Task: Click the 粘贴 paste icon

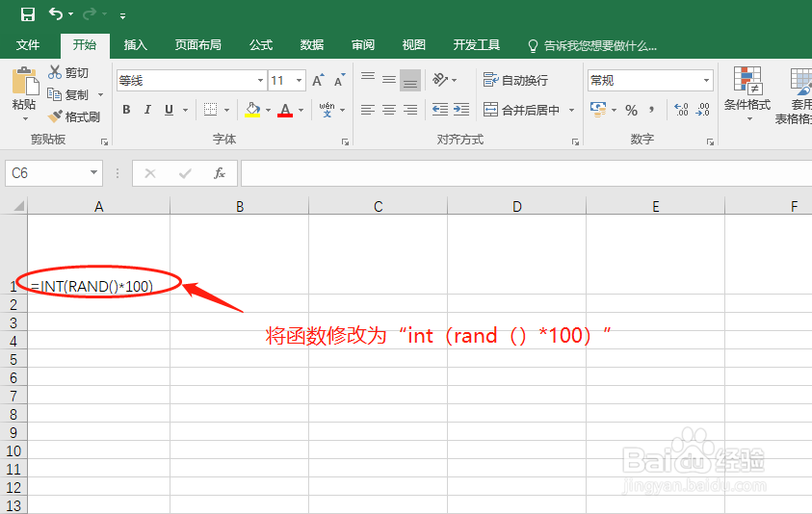Action: pyautogui.click(x=24, y=81)
